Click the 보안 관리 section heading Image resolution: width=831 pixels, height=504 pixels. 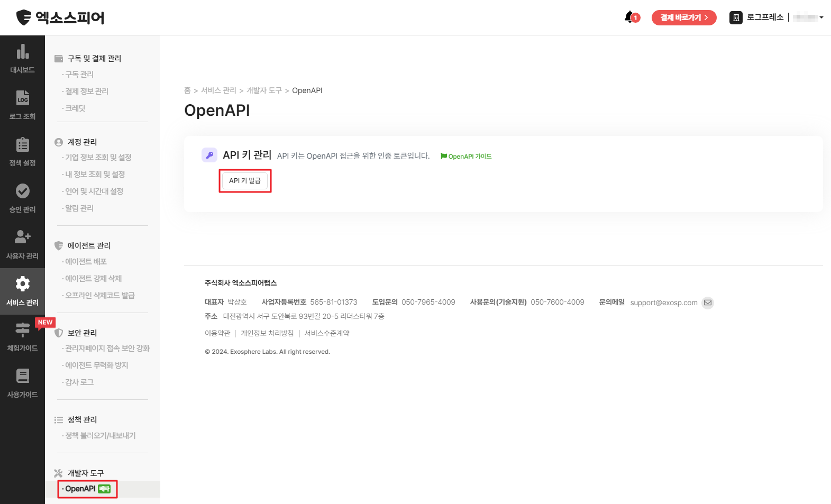click(x=83, y=333)
